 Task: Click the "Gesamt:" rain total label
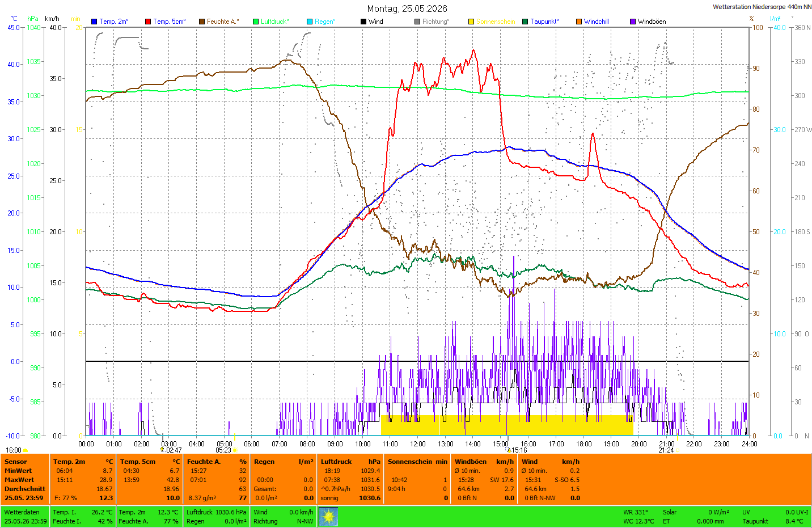(x=265, y=489)
